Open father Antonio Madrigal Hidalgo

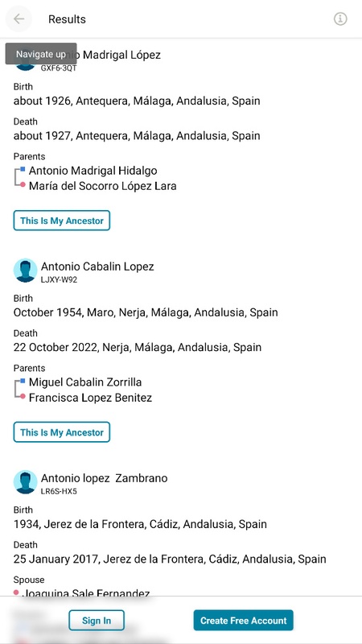(93, 171)
